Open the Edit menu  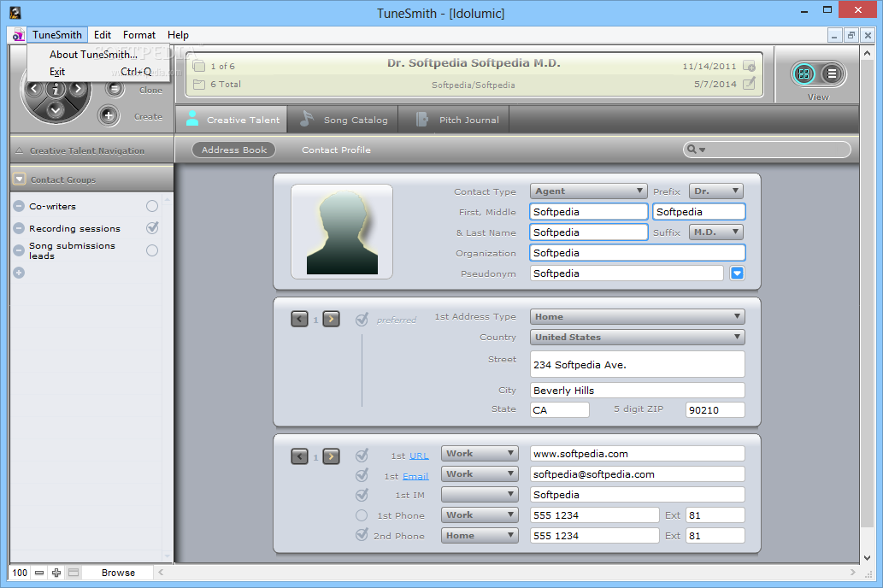point(103,35)
